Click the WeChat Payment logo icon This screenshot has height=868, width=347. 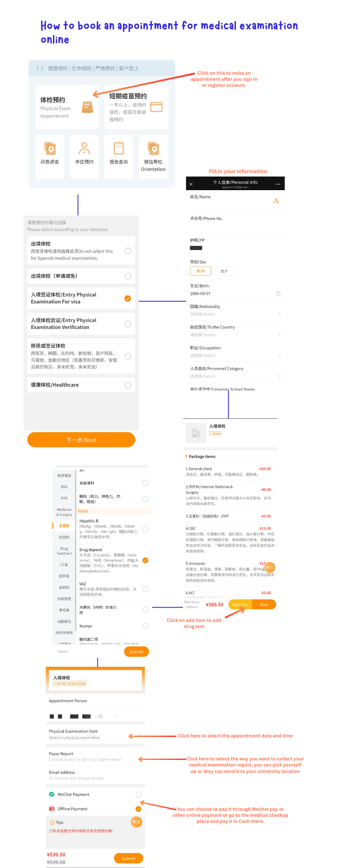coord(52,794)
